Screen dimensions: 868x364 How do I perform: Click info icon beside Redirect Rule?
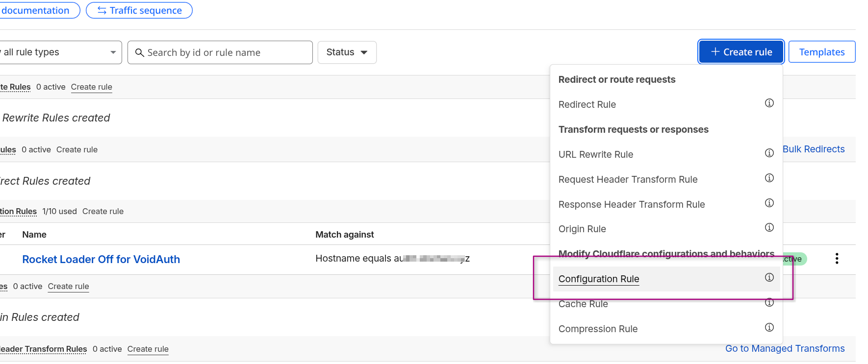click(x=769, y=103)
